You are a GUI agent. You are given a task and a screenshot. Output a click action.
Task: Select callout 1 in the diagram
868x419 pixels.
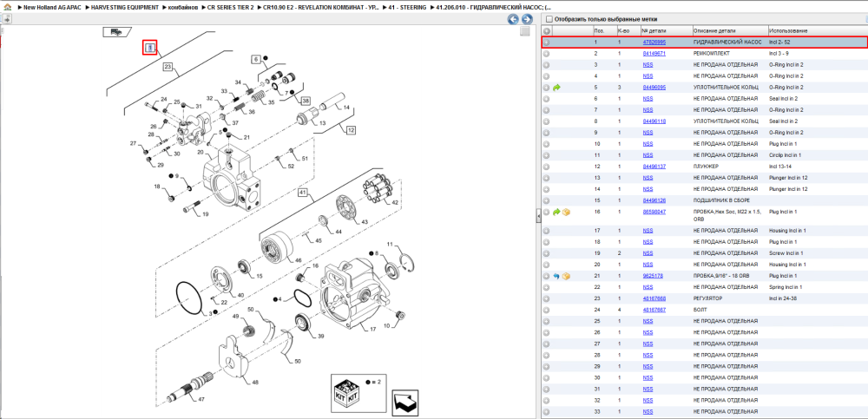[150, 48]
